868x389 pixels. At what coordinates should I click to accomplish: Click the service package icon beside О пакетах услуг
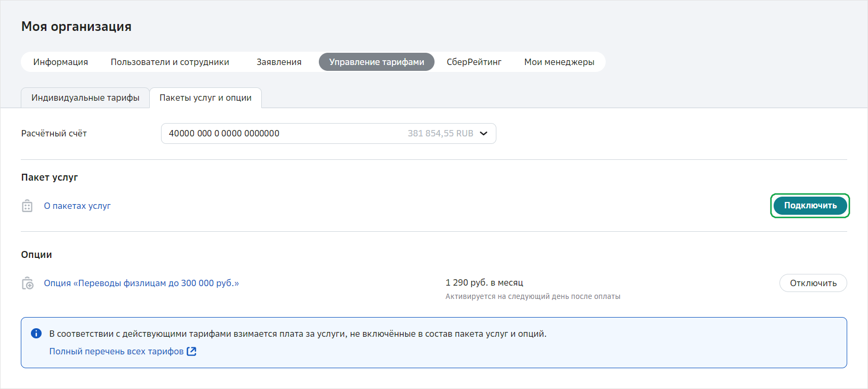click(27, 206)
